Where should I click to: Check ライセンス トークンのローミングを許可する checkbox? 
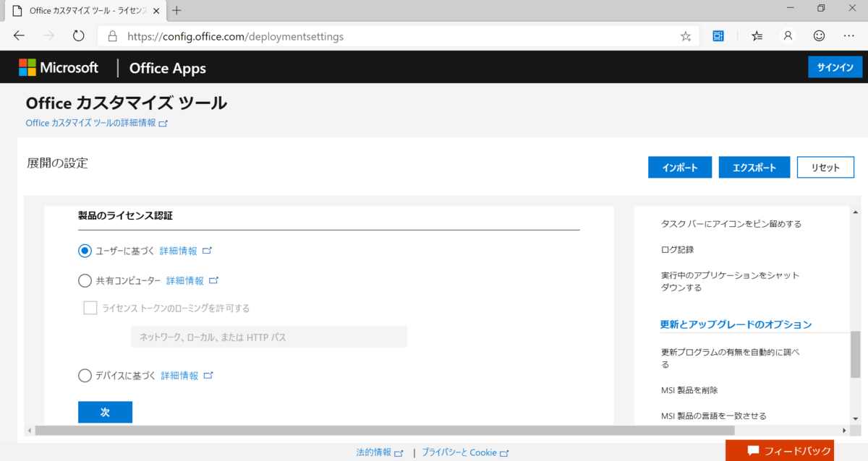click(x=90, y=308)
